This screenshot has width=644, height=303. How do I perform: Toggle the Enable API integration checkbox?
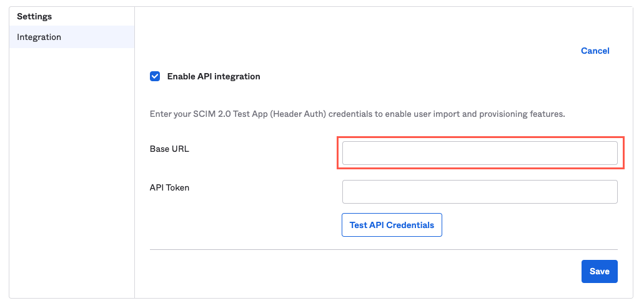point(155,76)
